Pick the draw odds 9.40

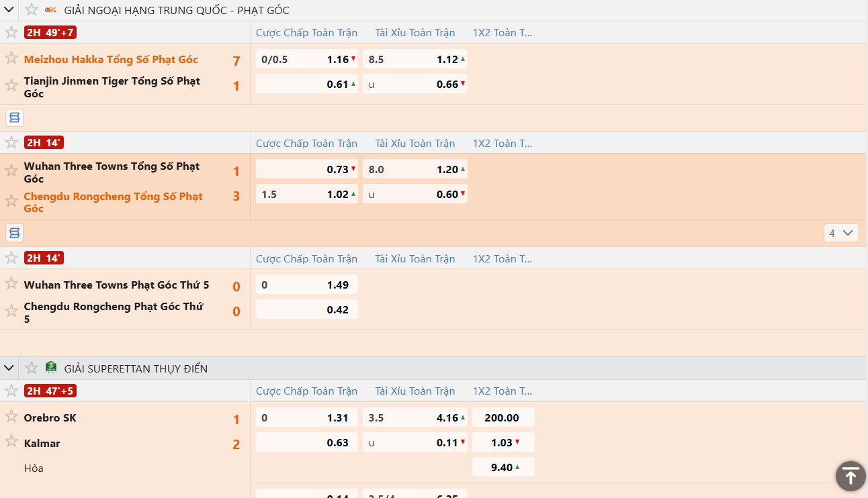pyautogui.click(x=503, y=467)
